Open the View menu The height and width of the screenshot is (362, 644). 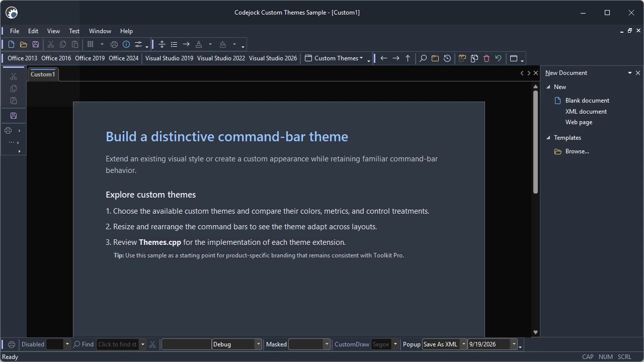tap(53, 31)
